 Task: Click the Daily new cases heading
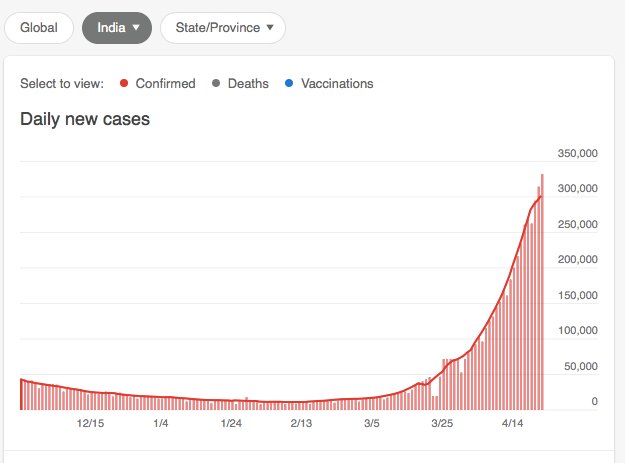85,120
